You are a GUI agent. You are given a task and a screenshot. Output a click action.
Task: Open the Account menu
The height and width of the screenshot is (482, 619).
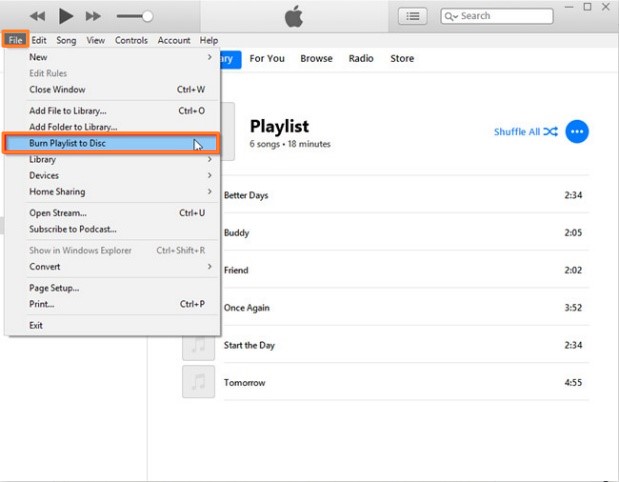pyautogui.click(x=174, y=40)
